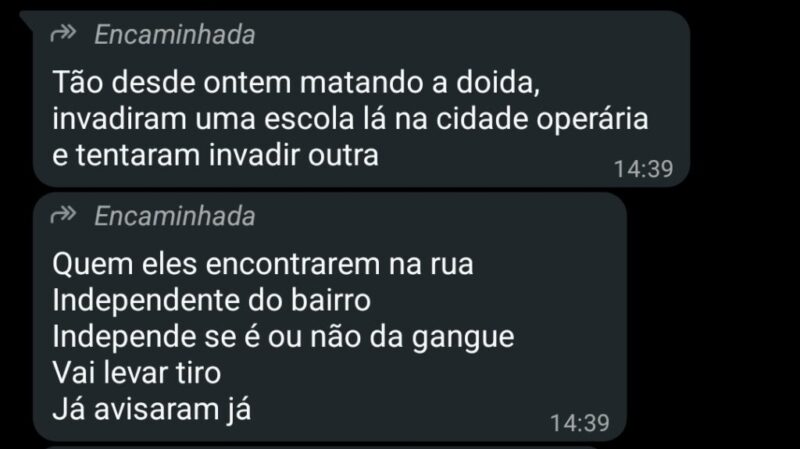This screenshot has width=800, height=449.
Task: Click the word 'gangue' in second message
Action: click(x=463, y=338)
